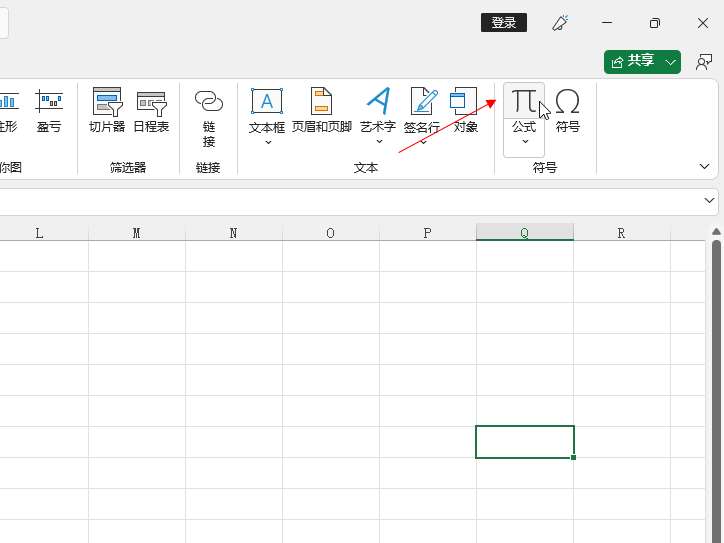This screenshot has width=724, height=543.
Task: Click the selected cell in column Q
Action: point(525,442)
